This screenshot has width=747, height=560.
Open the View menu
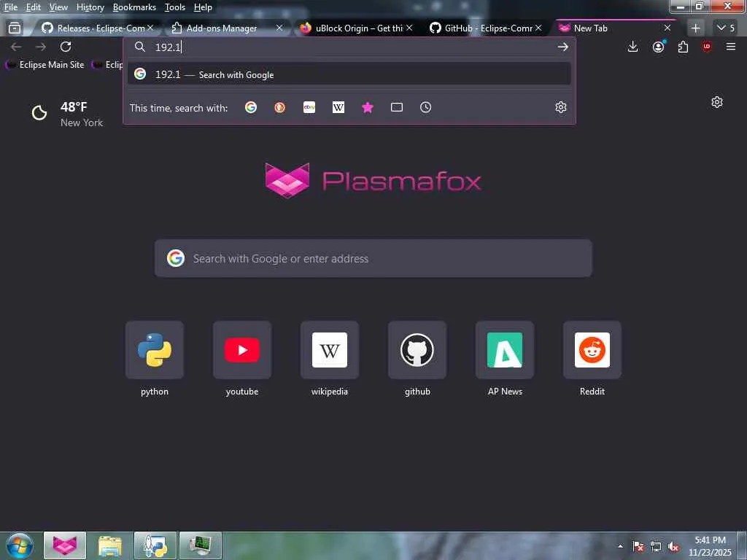(58, 7)
